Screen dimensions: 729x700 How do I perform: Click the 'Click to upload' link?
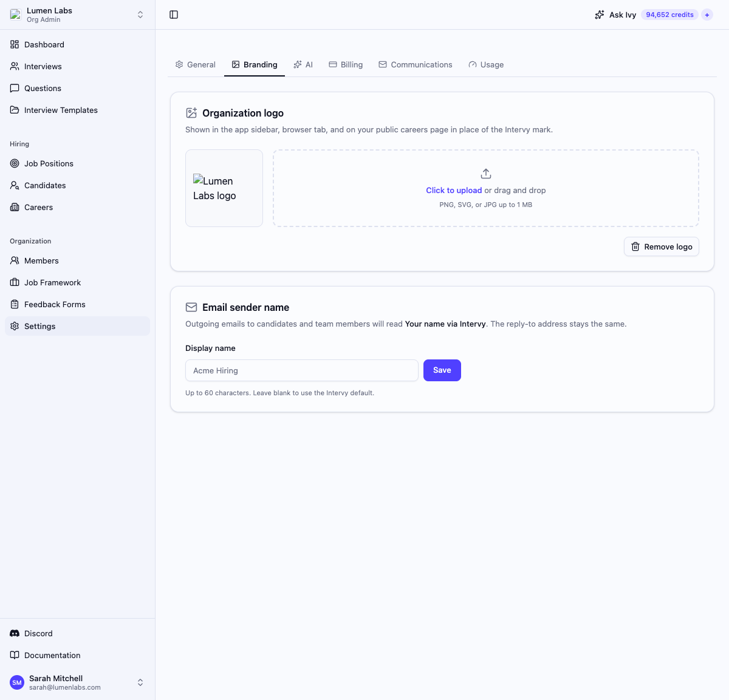454,190
